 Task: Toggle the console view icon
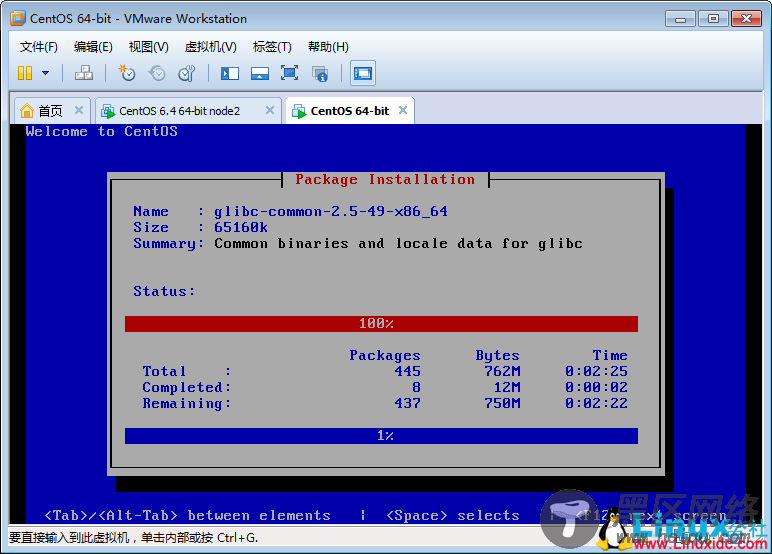[x=363, y=73]
